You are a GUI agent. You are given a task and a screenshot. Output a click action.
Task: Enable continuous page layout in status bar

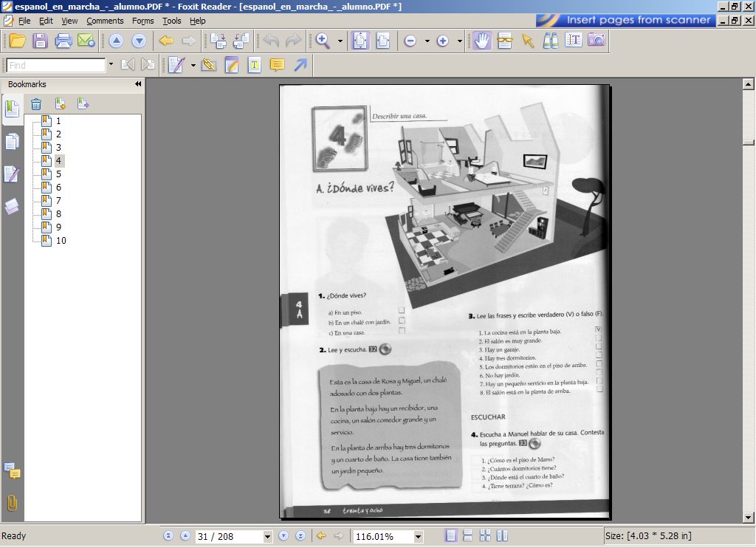tap(468, 536)
